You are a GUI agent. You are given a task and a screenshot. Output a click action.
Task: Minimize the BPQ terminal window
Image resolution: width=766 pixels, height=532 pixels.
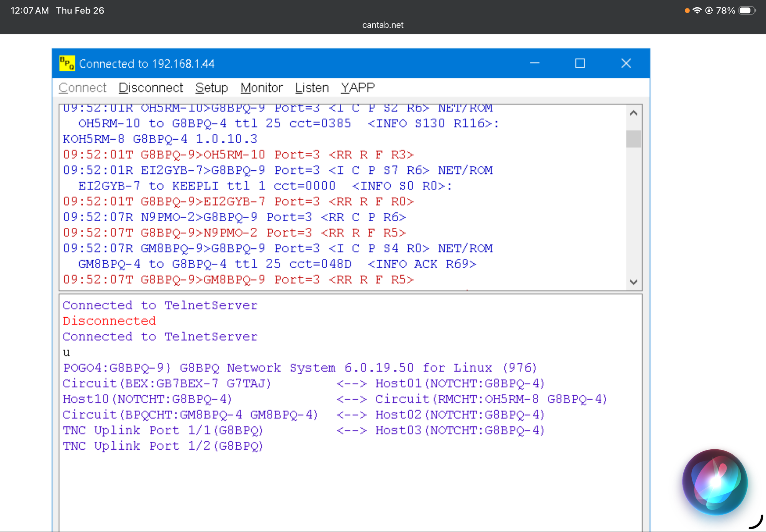pos(535,63)
